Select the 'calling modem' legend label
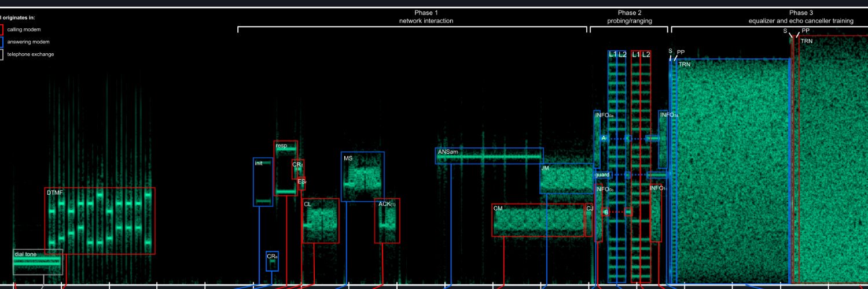Image resolution: width=868 pixels, height=289 pixels. pyautogui.click(x=24, y=29)
